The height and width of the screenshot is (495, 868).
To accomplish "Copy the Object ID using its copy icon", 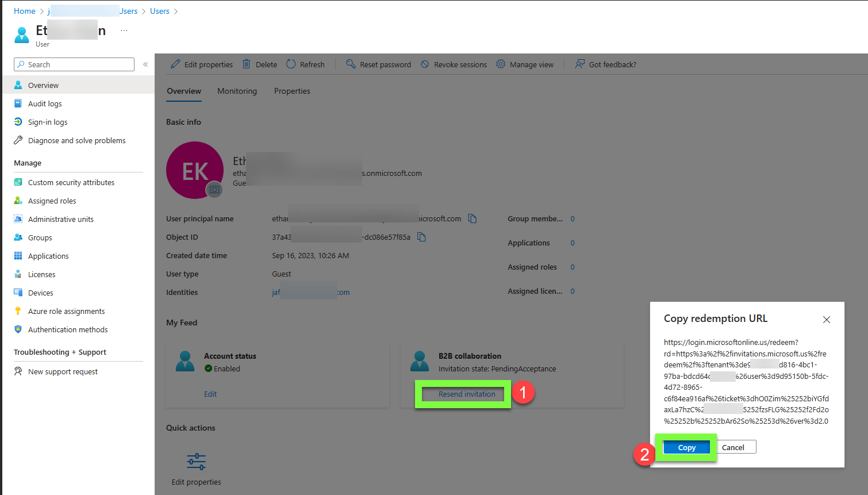I will [x=421, y=237].
